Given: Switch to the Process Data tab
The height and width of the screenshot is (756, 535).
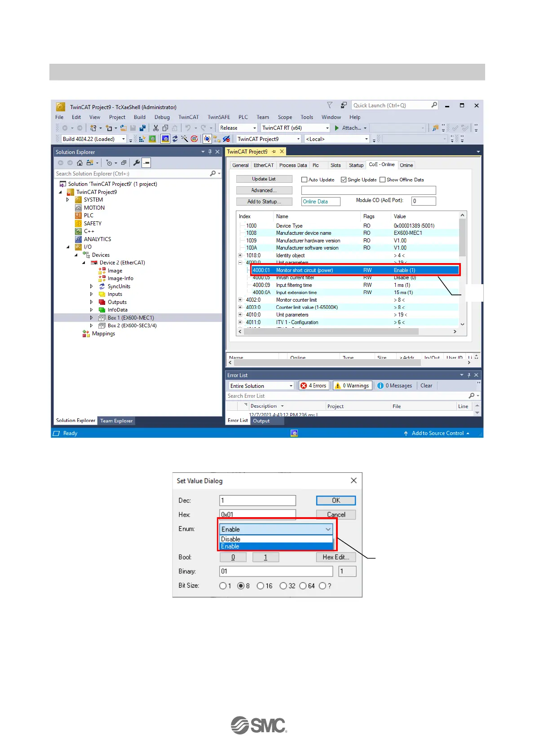Looking at the screenshot, I should coord(293,165).
